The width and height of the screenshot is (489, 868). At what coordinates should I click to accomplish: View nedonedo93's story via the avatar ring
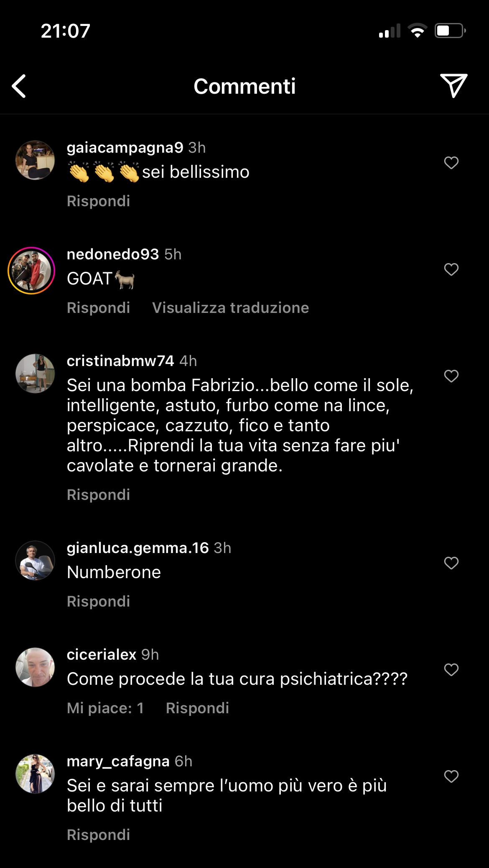(x=31, y=271)
